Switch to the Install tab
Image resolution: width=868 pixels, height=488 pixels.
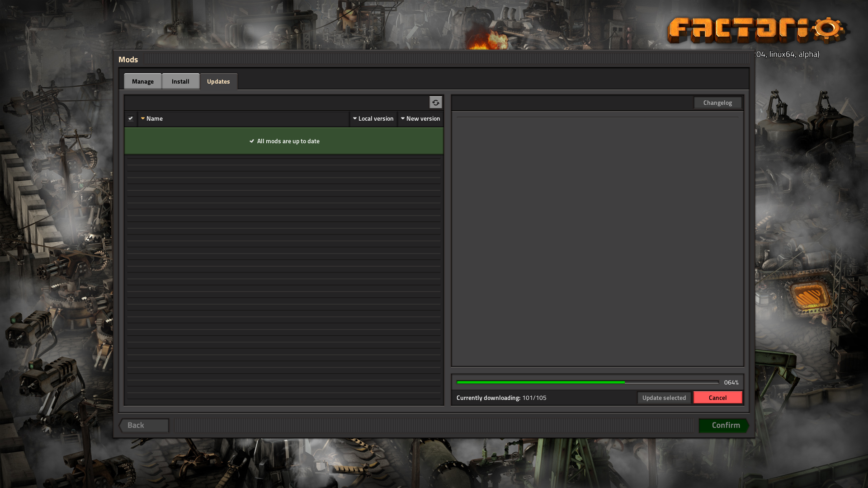pyautogui.click(x=180, y=81)
